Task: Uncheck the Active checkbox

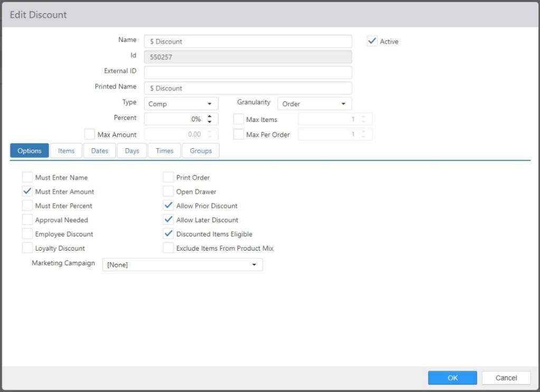Action: coord(372,41)
